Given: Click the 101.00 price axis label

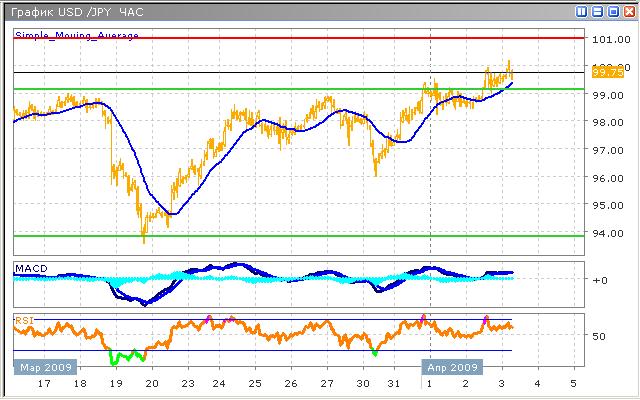Looking at the screenshot, I should pyautogui.click(x=611, y=40).
